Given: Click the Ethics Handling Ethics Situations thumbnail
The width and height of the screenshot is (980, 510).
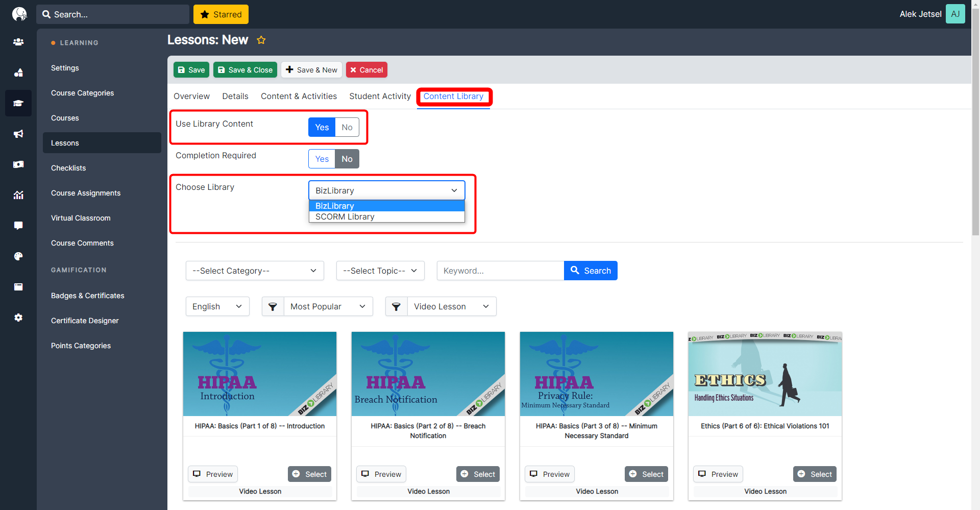Looking at the screenshot, I should click(765, 374).
